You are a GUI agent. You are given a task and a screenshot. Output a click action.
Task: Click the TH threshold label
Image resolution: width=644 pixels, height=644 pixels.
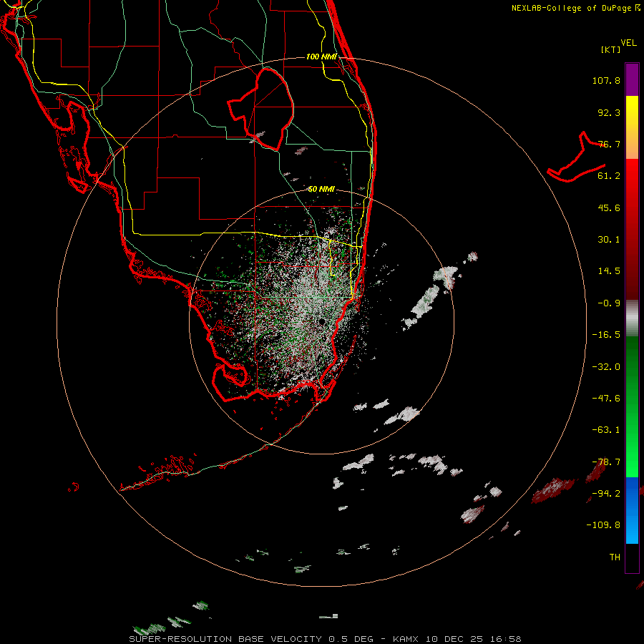[x=615, y=557]
